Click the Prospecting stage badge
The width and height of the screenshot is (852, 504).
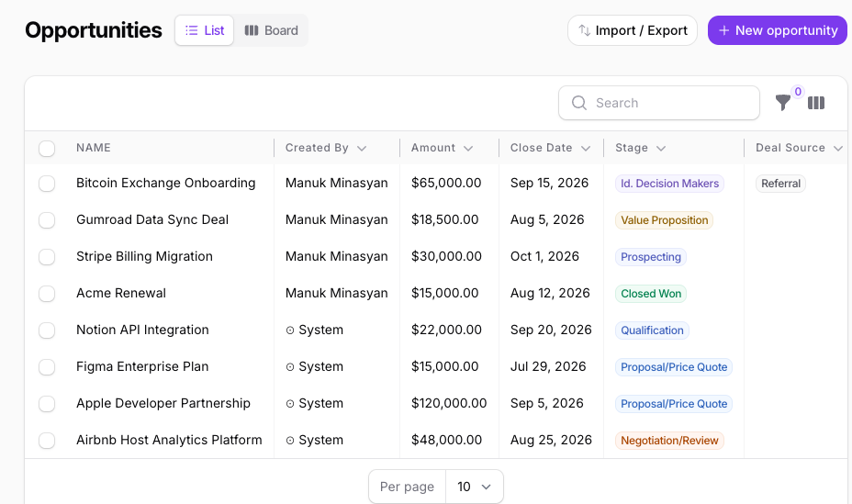coord(650,257)
